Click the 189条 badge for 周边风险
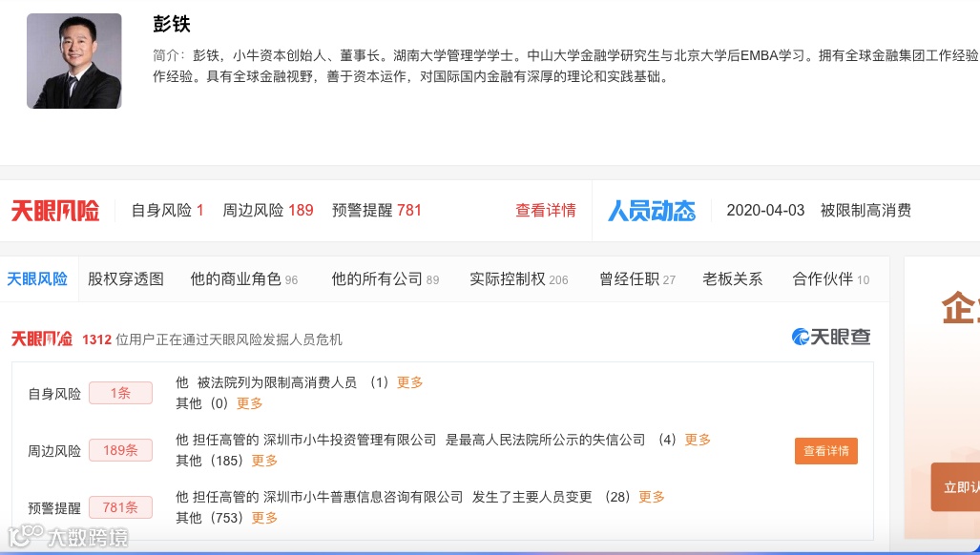Image resolution: width=980 pixels, height=555 pixels. click(x=120, y=450)
